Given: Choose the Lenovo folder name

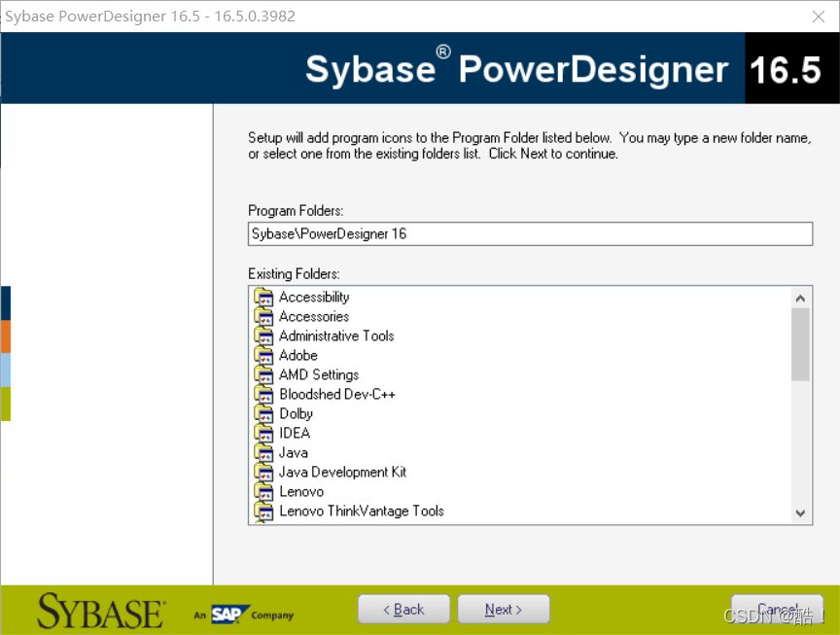Looking at the screenshot, I should click(x=301, y=491).
